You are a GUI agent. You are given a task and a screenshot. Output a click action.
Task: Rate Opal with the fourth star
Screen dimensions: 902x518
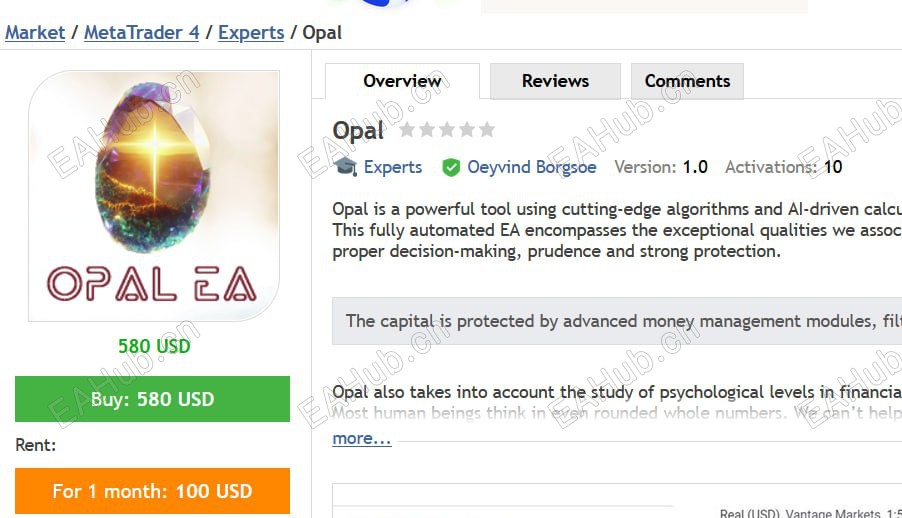point(467,130)
